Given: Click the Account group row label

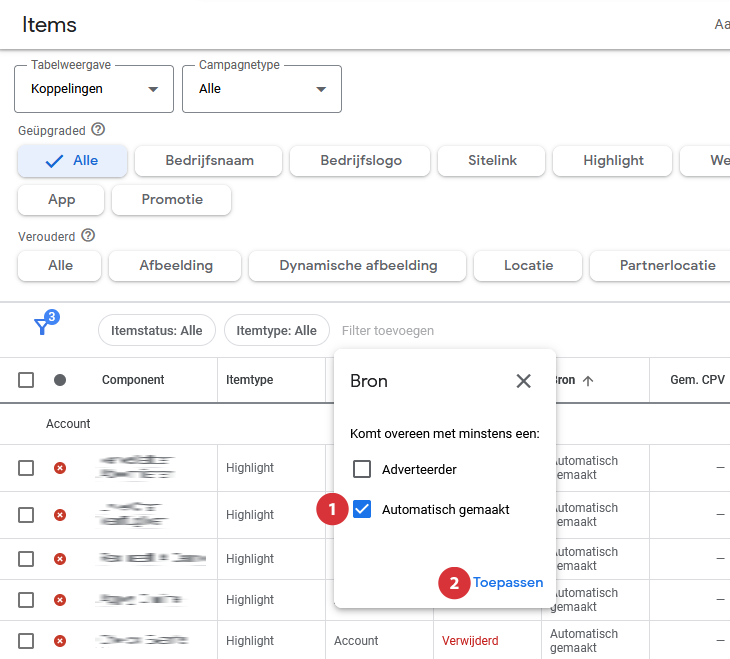Looking at the screenshot, I should tap(68, 424).
